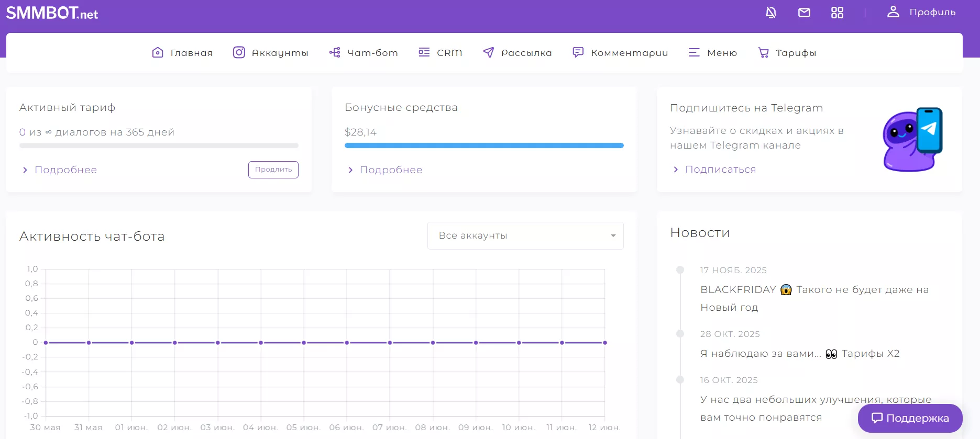Screen dimensions: 980x439
Task: Click chevron beside Бонусные средства Подробнее
Action: pos(350,170)
